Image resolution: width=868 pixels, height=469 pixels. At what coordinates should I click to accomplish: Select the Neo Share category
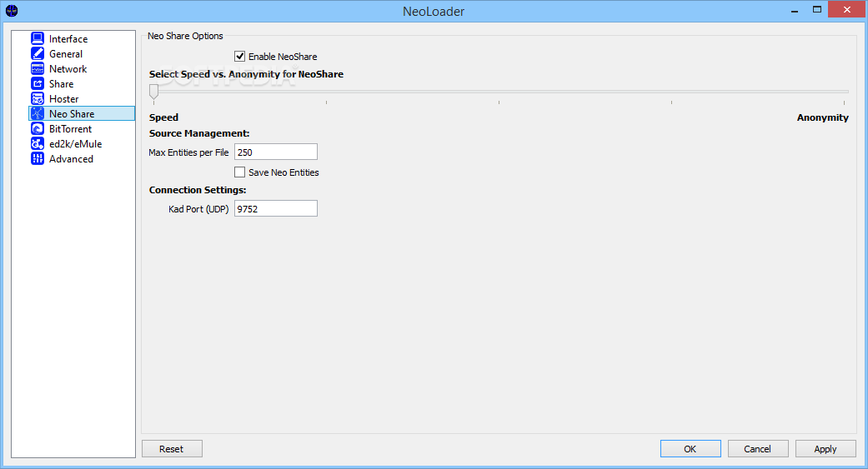click(x=82, y=113)
